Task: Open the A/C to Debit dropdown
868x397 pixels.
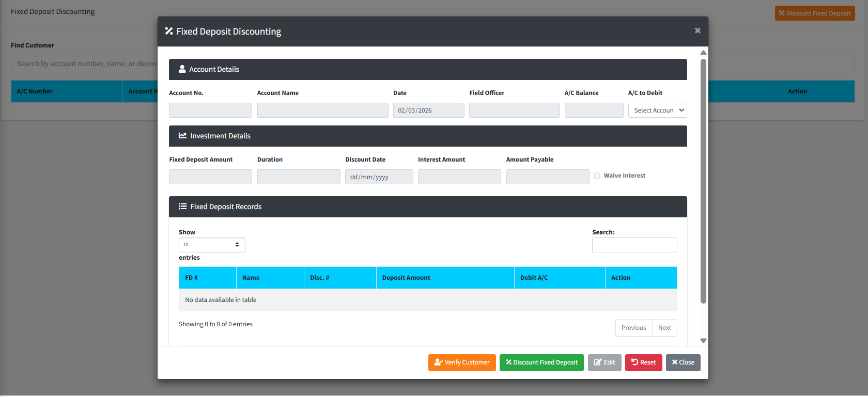Action: 657,110
